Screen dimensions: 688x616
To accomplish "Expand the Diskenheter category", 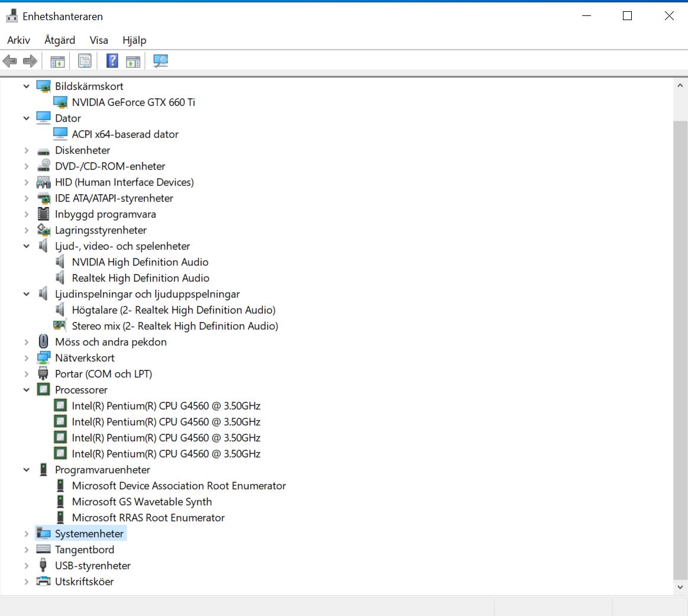I will 26,150.
